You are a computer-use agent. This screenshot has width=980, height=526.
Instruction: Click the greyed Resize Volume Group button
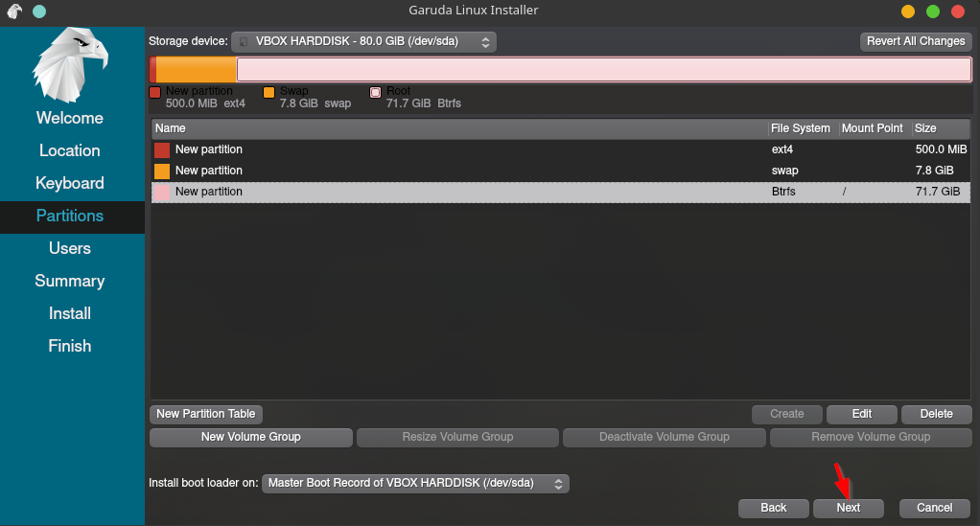(457, 437)
